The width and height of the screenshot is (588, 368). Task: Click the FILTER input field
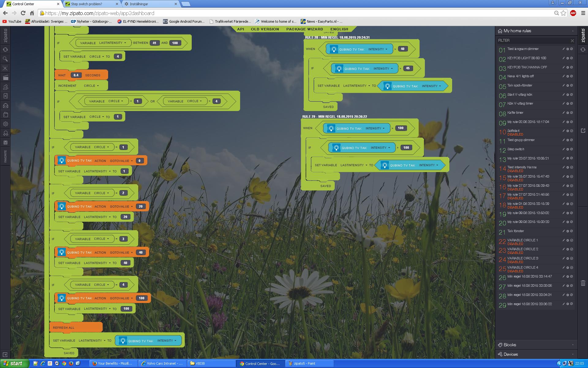533,40
